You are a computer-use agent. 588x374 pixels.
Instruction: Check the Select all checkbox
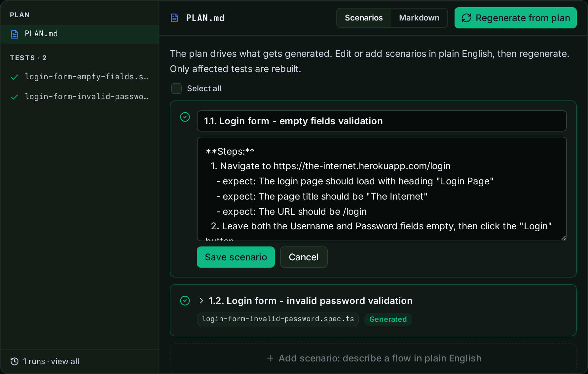176,89
